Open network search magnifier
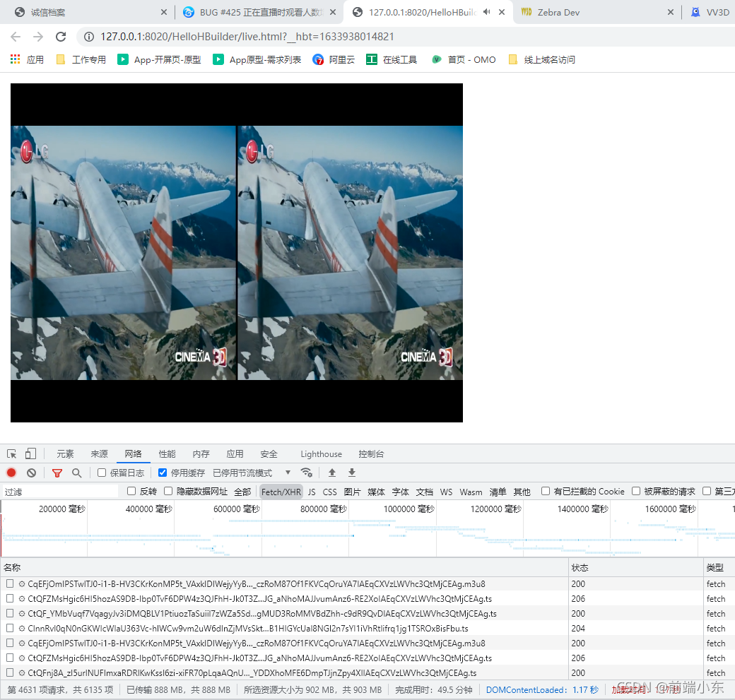Image resolution: width=735 pixels, height=700 pixels. point(77,473)
